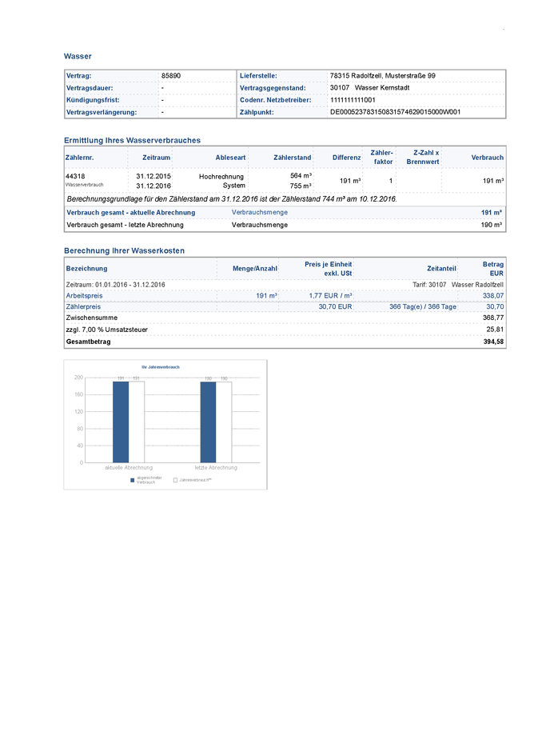Select price '1,77 EUR / m³'
Screen dimensions: 534x756
(331, 296)
